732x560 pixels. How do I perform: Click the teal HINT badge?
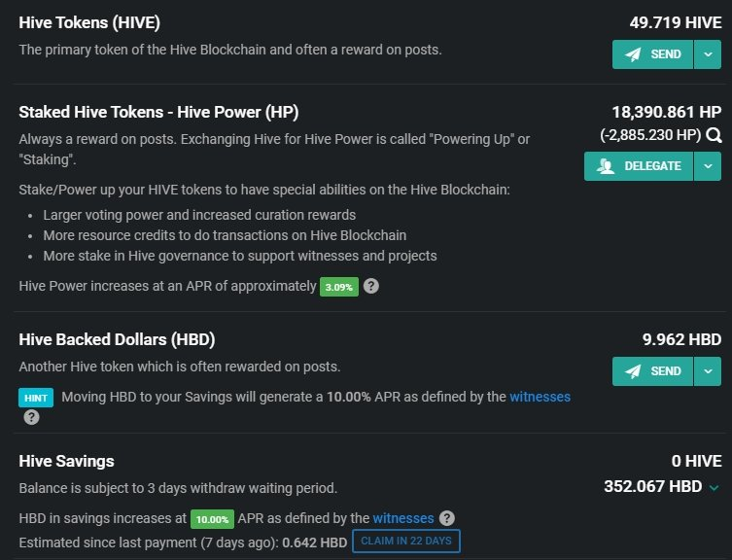tap(36, 398)
